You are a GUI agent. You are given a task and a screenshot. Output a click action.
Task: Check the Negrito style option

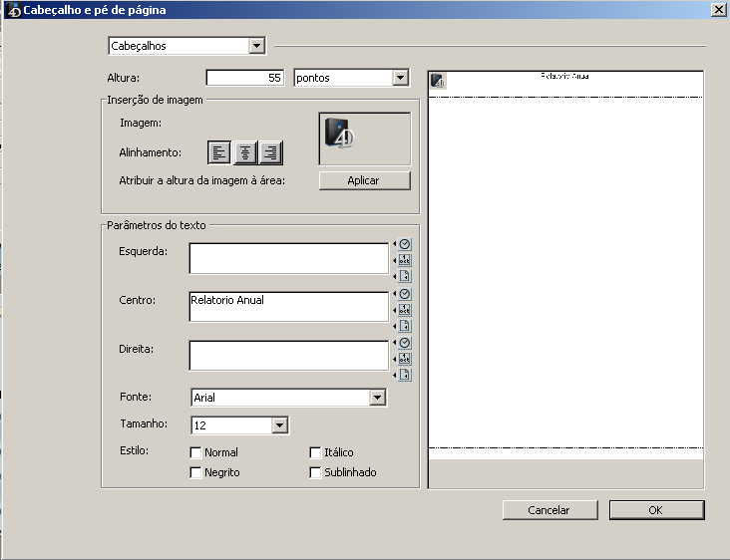coord(195,472)
